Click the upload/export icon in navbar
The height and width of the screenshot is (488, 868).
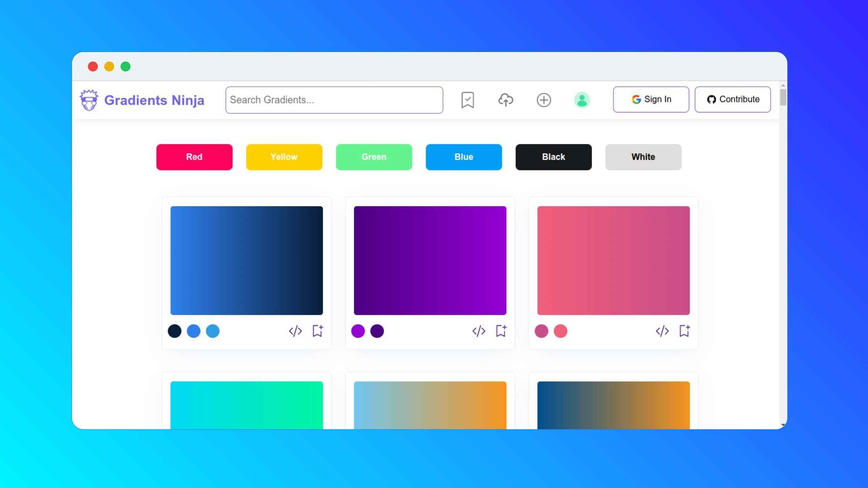pos(506,99)
